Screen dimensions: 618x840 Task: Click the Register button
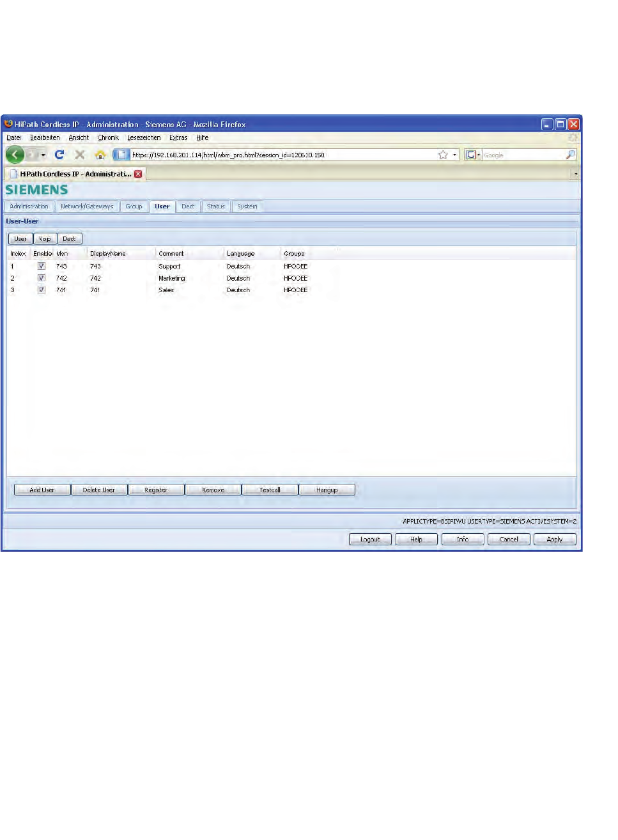pyautogui.click(x=156, y=490)
